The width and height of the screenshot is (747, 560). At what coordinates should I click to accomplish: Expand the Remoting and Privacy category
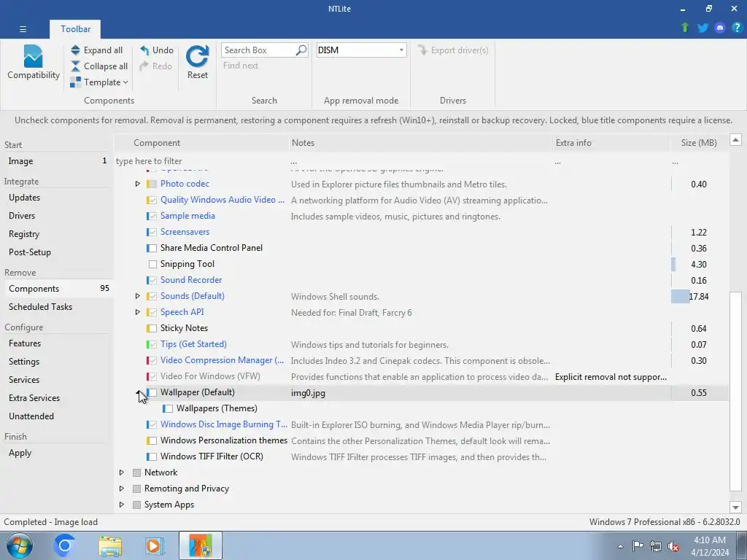tap(122, 489)
